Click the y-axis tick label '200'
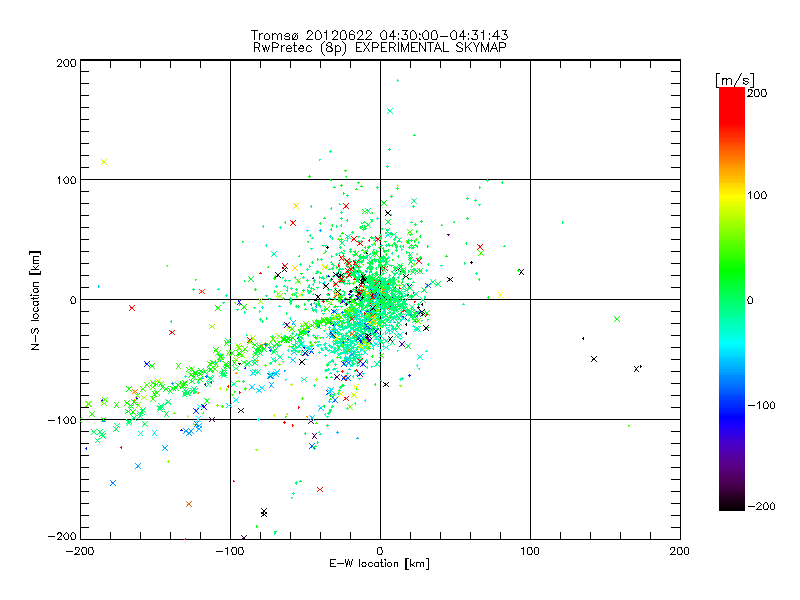This screenshot has width=800, height=600. [67, 63]
